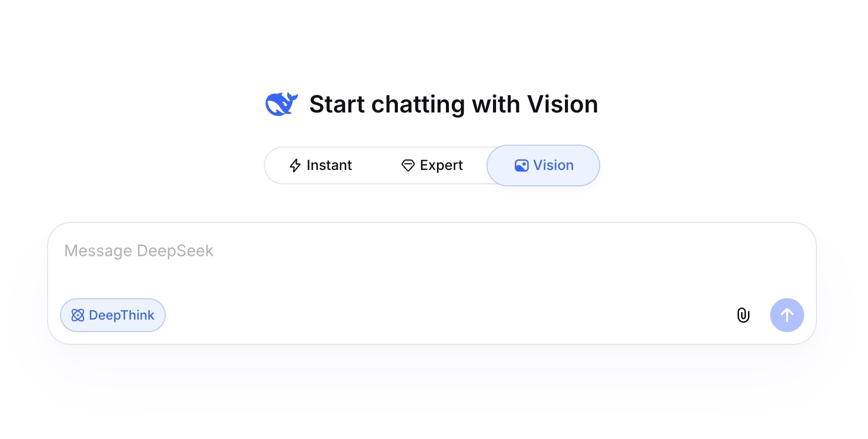This screenshot has width=868, height=439.
Task: Click the picture icon beside Vision
Action: tap(521, 165)
